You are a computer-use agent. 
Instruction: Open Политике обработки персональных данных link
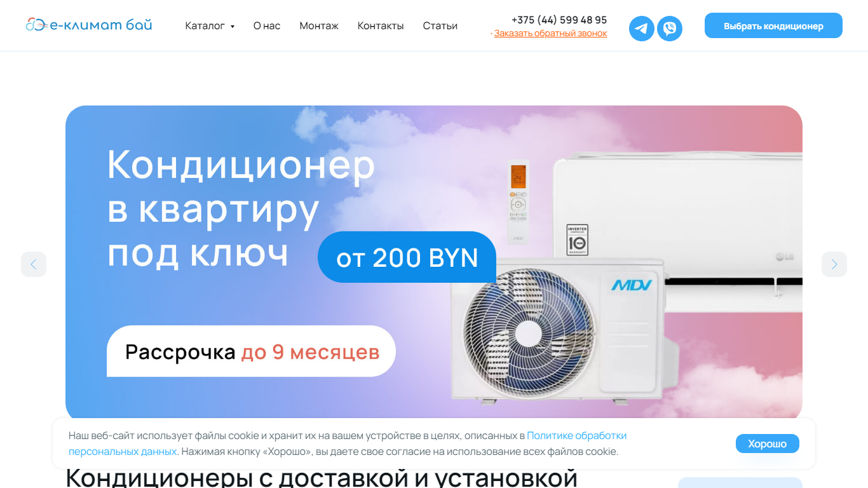pos(348,444)
